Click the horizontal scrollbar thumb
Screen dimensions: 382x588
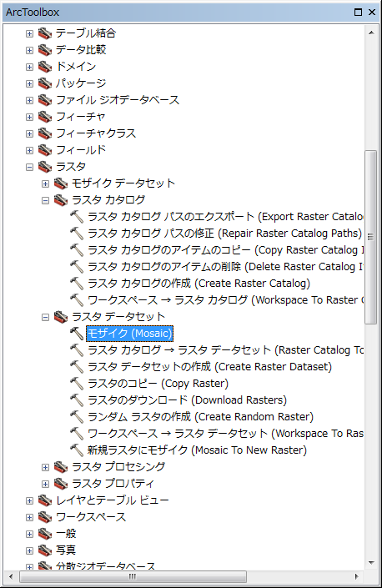tap(133, 577)
